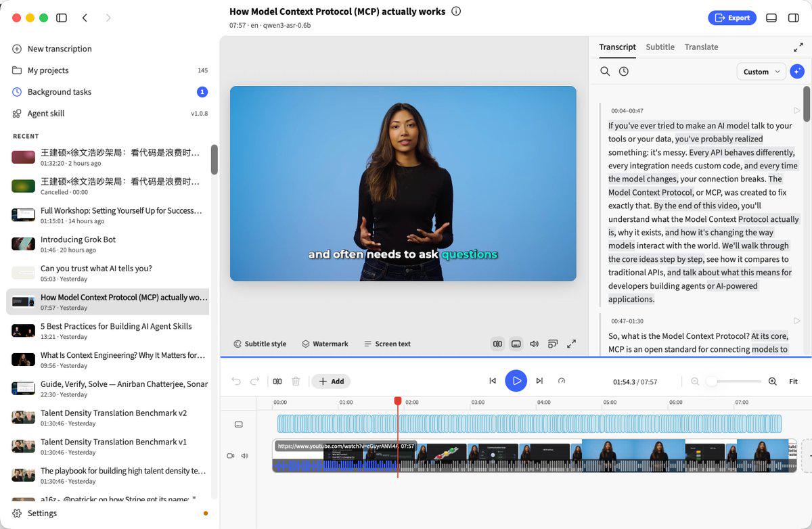Open Subtitle style options

click(x=260, y=344)
